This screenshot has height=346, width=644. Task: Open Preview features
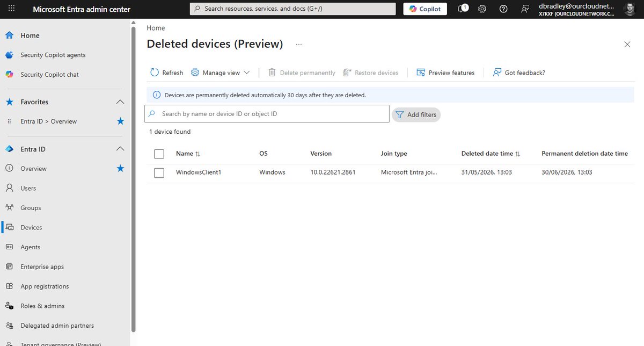point(445,73)
